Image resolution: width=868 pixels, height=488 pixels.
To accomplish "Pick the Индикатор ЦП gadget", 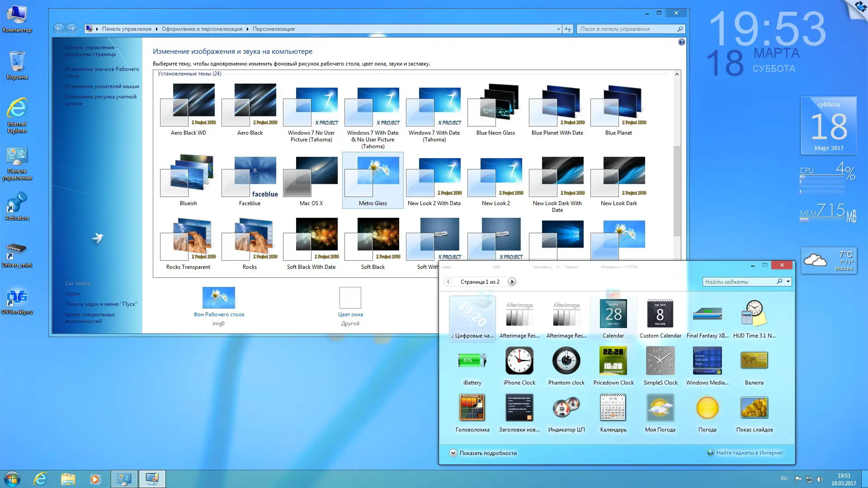I will (566, 408).
